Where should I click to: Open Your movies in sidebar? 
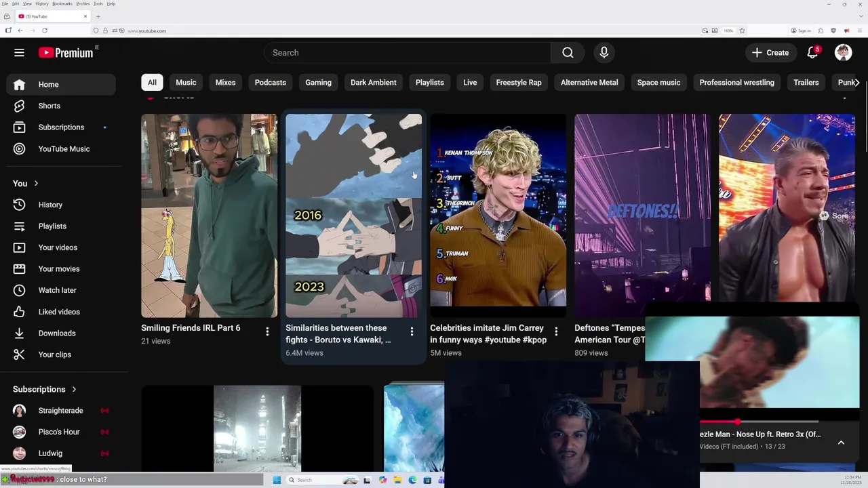click(61, 269)
